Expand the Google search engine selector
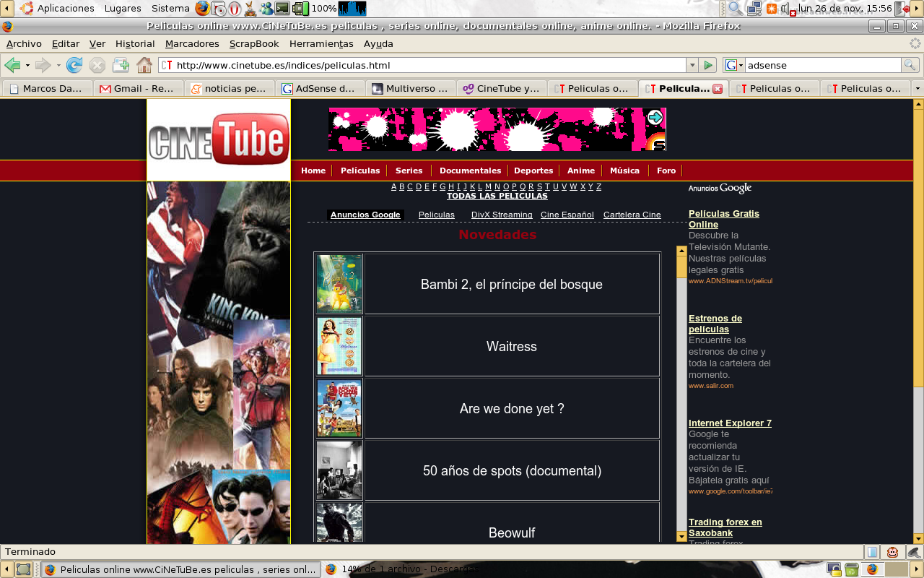 pos(733,65)
